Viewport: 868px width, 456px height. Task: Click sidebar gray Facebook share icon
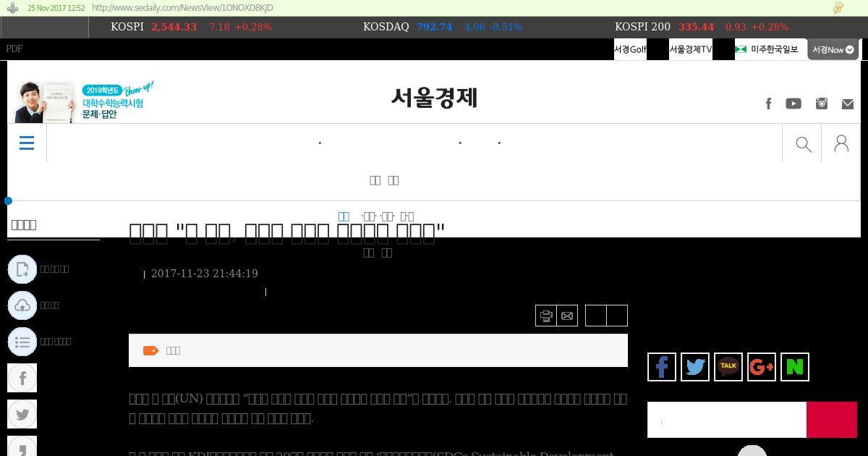pos(22,378)
